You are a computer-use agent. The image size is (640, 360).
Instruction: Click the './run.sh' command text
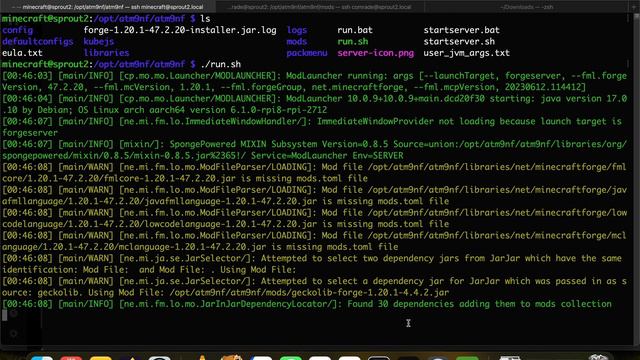coord(221,64)
